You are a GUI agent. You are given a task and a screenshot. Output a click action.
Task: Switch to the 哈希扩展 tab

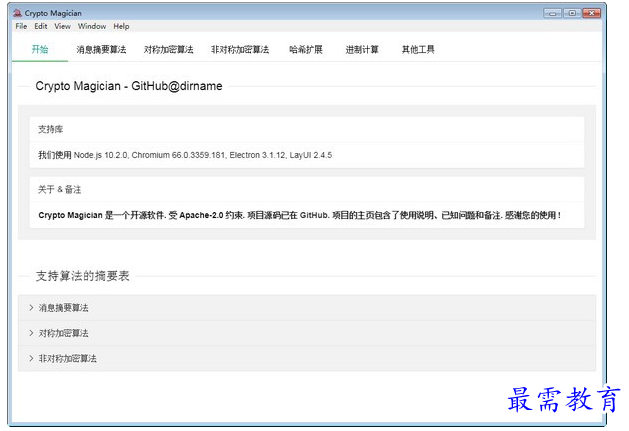click(x=306, y=49)
